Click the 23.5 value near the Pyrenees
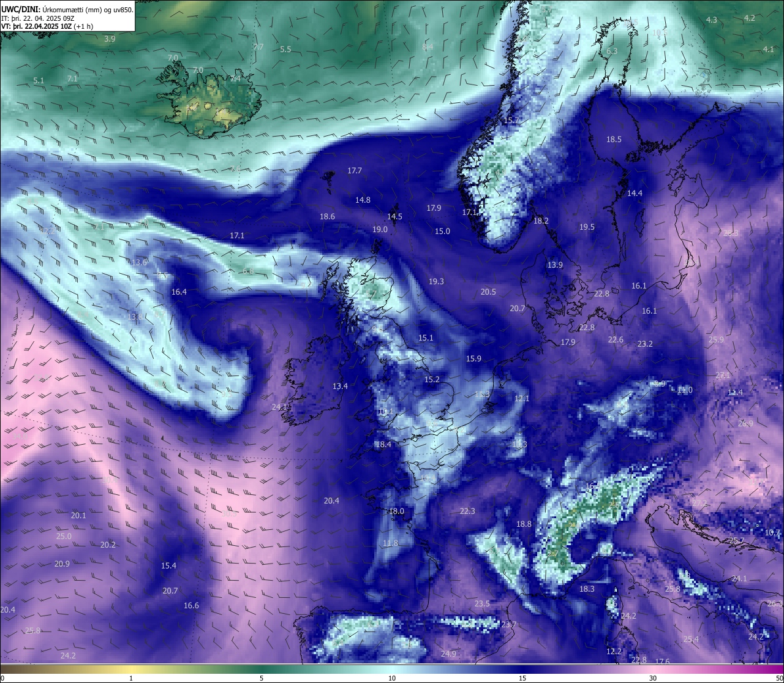 coord(482,604)
